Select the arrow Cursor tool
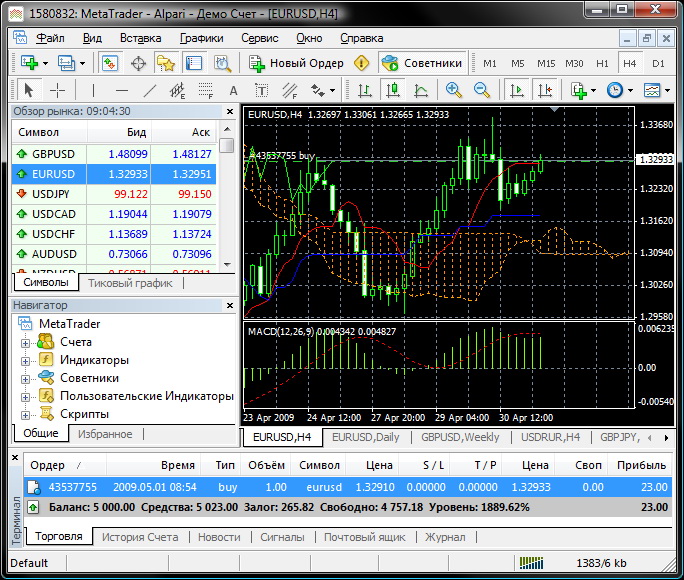 tap(29, 90)
